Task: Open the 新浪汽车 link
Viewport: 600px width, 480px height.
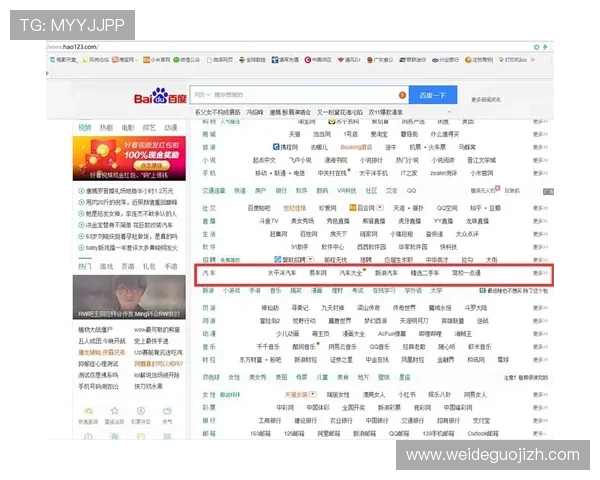Action: [386, 273]
